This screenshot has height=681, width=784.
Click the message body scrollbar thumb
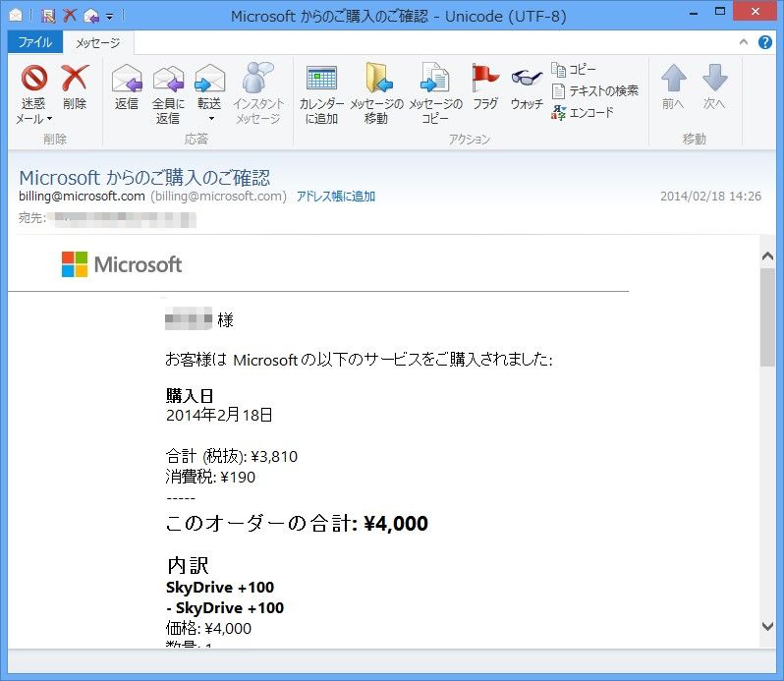coord(767,317)
